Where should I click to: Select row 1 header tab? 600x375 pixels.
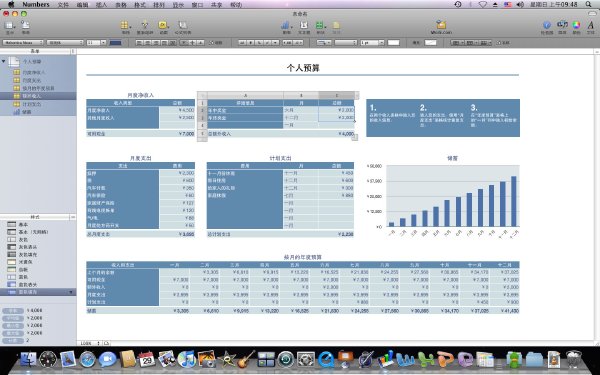coord(202,103)
